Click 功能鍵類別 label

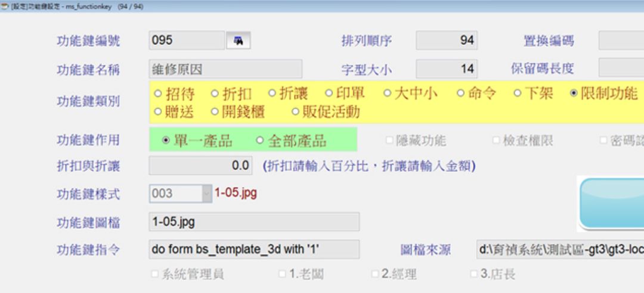pos(88,102)
